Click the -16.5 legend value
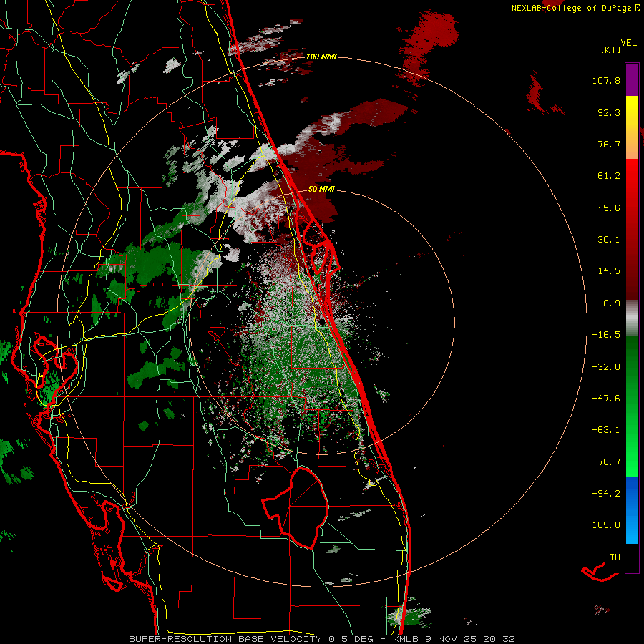Viewport: 644px width, 644px height. (x=606, y=335)
